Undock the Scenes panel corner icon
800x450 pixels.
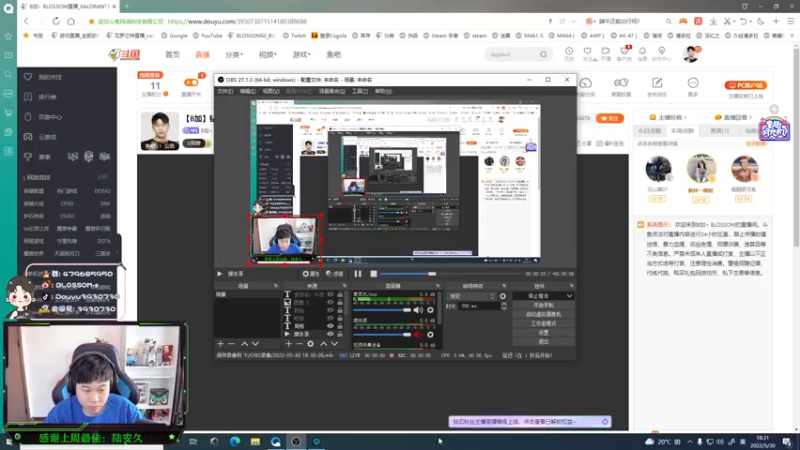pos(276,286)
